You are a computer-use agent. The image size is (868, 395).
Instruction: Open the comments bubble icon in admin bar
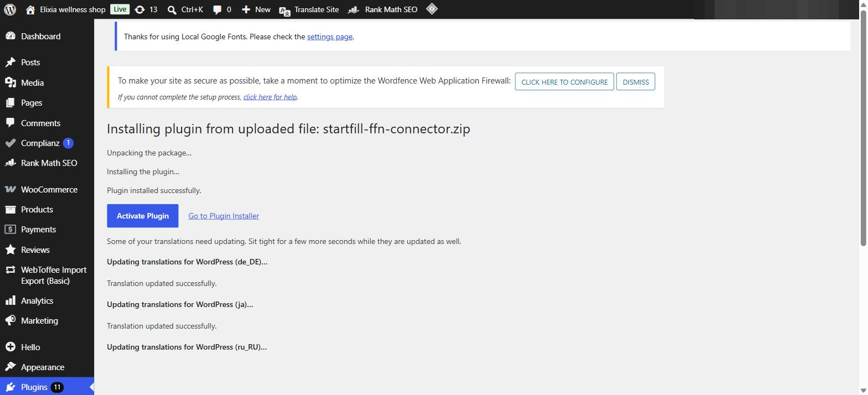[218, 9]
